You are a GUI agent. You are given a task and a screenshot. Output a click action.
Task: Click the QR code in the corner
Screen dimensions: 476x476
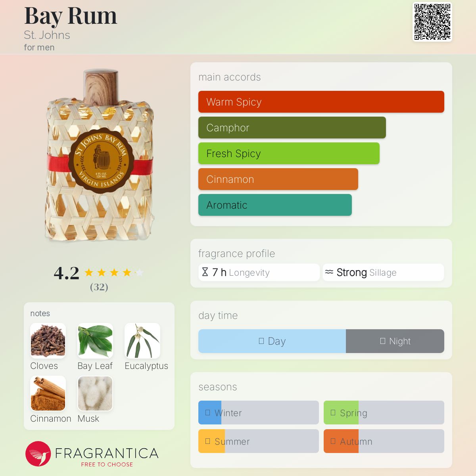pyautogui.click(x=432, y=22)
